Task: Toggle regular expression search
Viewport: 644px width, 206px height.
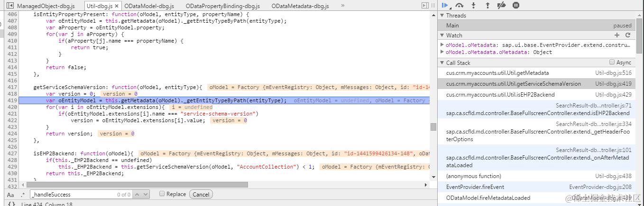Action: [x=23, y=195]
